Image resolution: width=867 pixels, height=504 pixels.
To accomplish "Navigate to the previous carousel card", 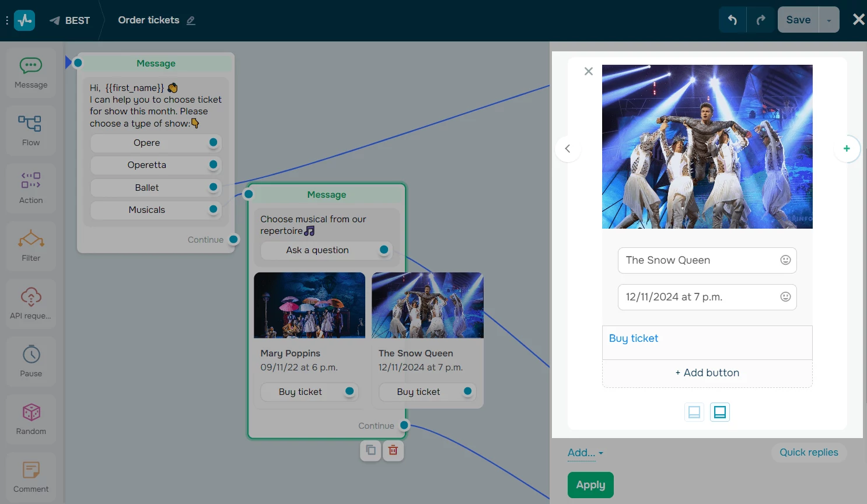I will pyautogui.click(x=568, y=149).
